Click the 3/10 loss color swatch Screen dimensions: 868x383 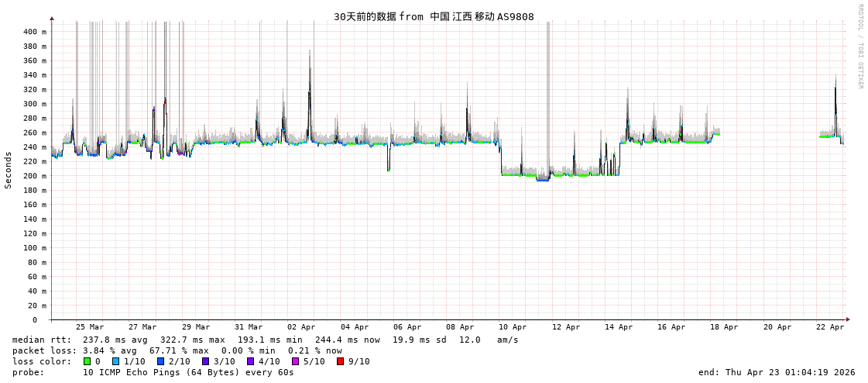click(x=206, y=361)
